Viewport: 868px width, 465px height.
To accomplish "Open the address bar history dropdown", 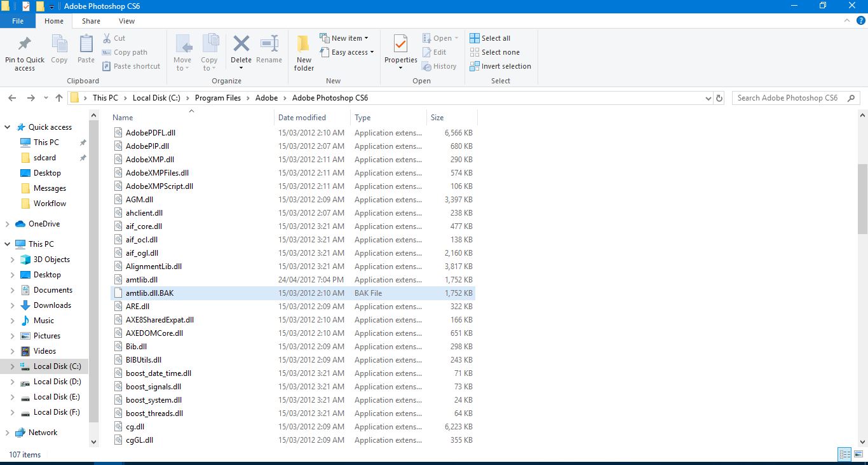I will pyautogui.click(x=709, y=98).
